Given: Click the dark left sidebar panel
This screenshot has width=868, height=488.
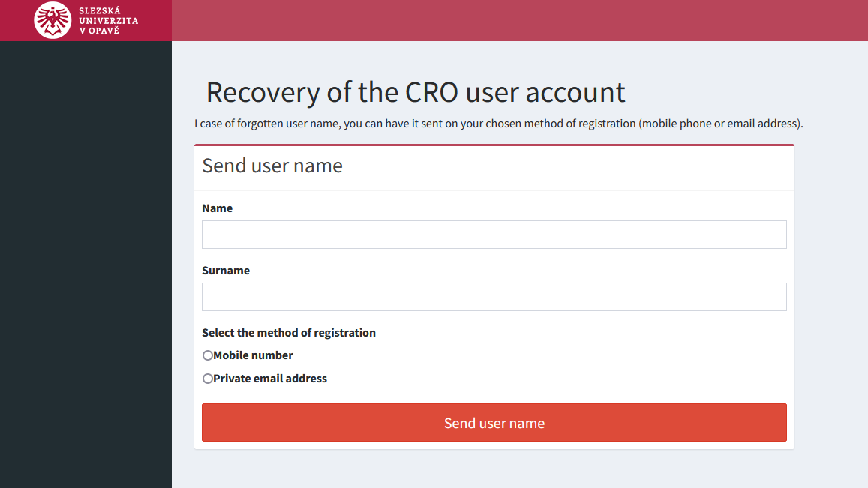Looking at the screenshot, I should 86,265.
